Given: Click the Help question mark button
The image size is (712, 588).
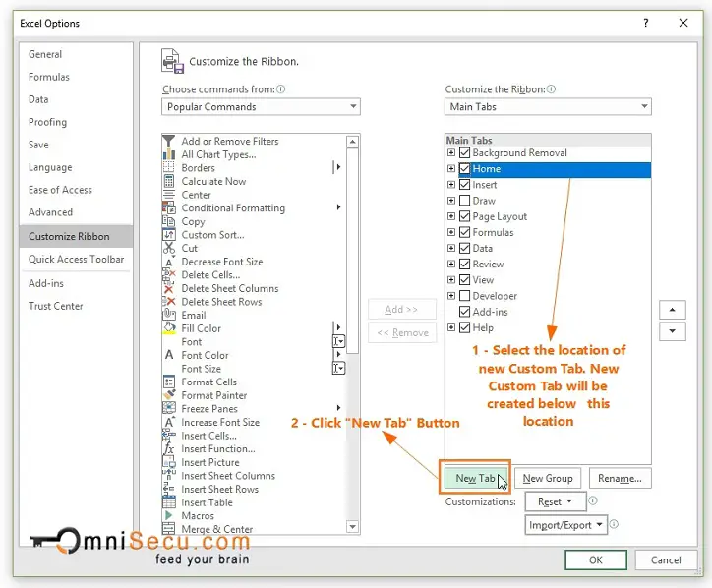Looking at the screenshot, I should click(646, 23).
